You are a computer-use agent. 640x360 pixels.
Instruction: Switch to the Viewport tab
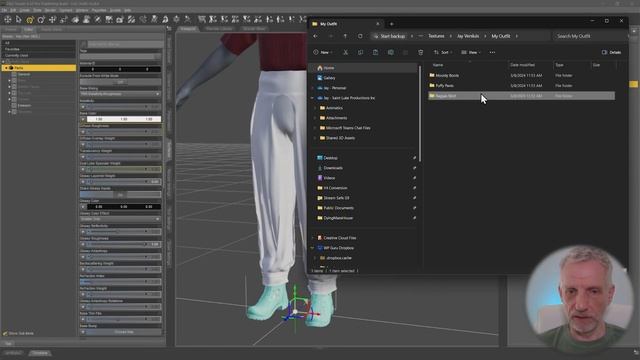click(x=188, y=29)
